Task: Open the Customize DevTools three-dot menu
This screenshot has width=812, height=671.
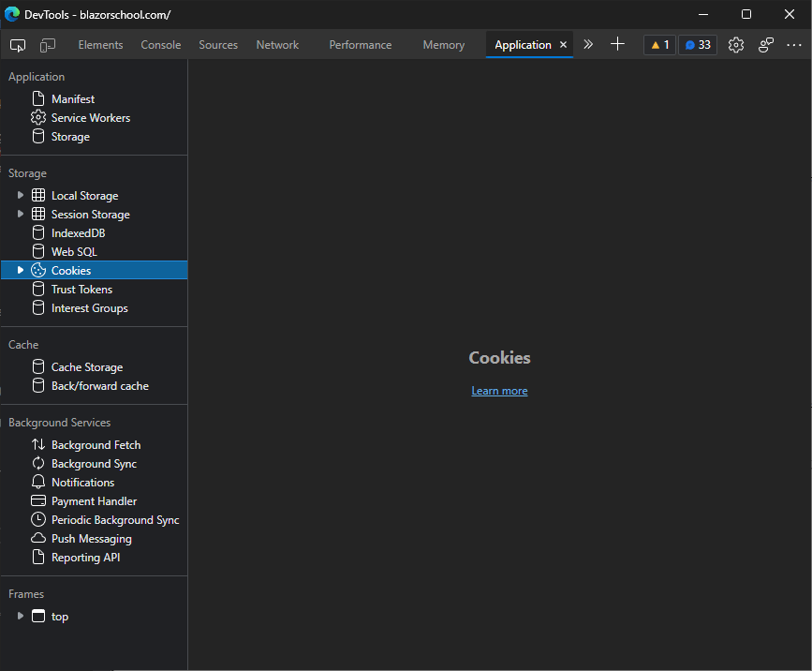Action: point(794,45)
